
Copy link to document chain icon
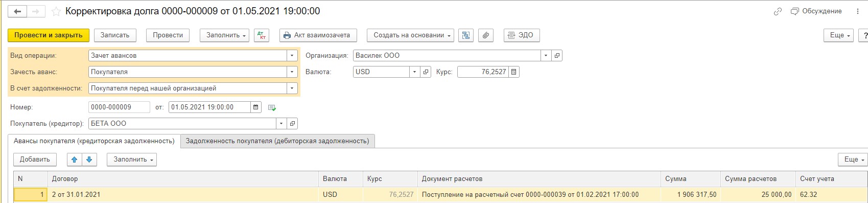tap(778, 11)
